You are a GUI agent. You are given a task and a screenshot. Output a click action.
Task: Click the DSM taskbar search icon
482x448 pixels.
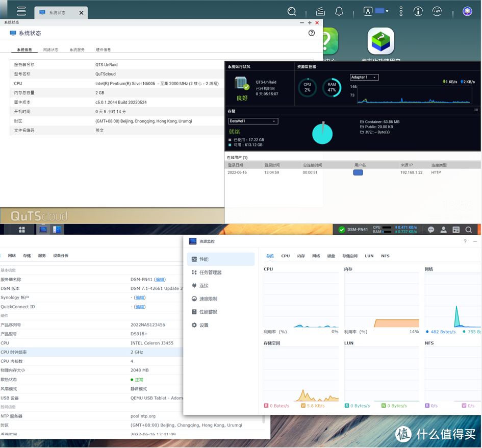coord(468,230)
